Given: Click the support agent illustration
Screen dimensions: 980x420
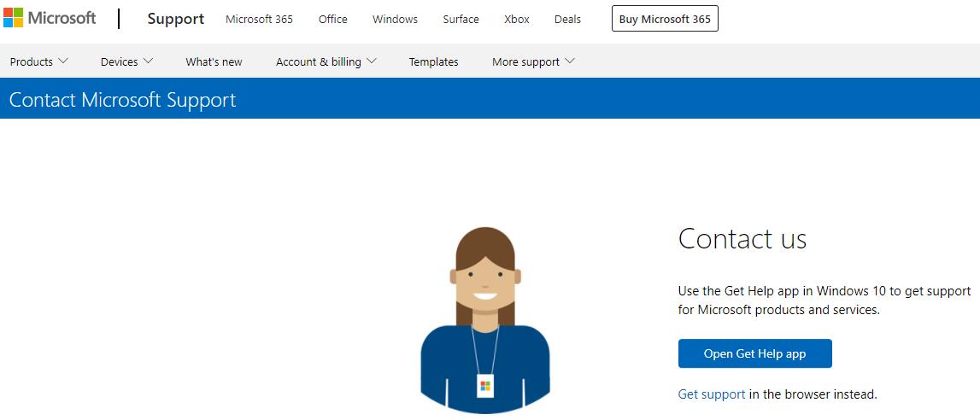Looking at the screenshot, I should 485,320.
